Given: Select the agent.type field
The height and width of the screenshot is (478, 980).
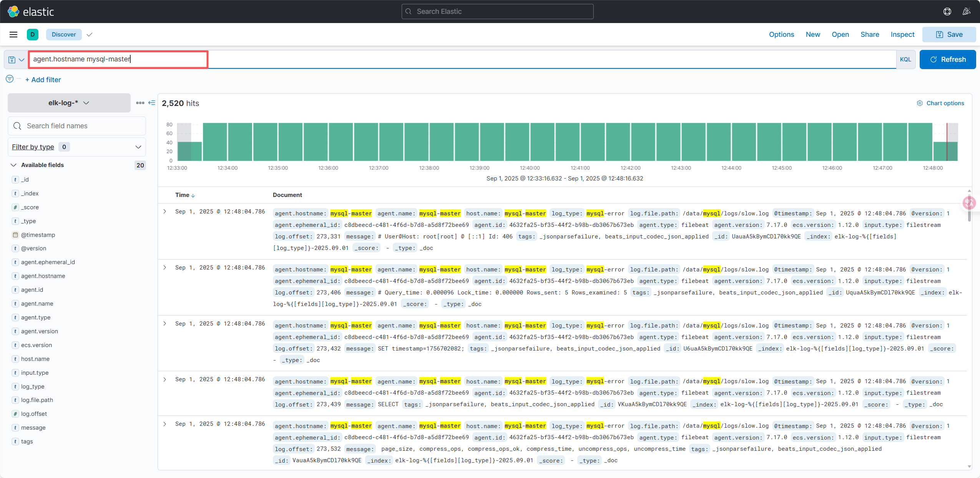Looking at the screenshot, I should (x=36, y=318).
